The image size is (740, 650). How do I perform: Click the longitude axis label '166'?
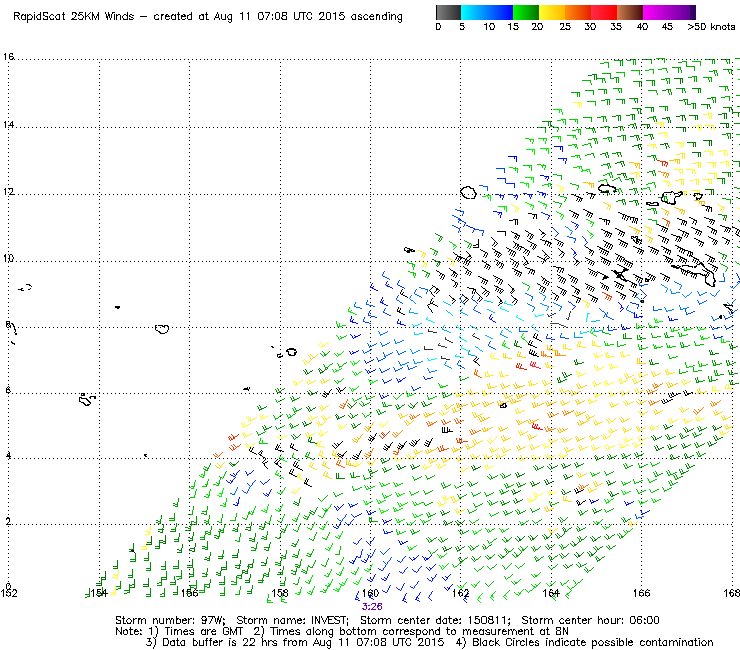click(x=641, y=593)
